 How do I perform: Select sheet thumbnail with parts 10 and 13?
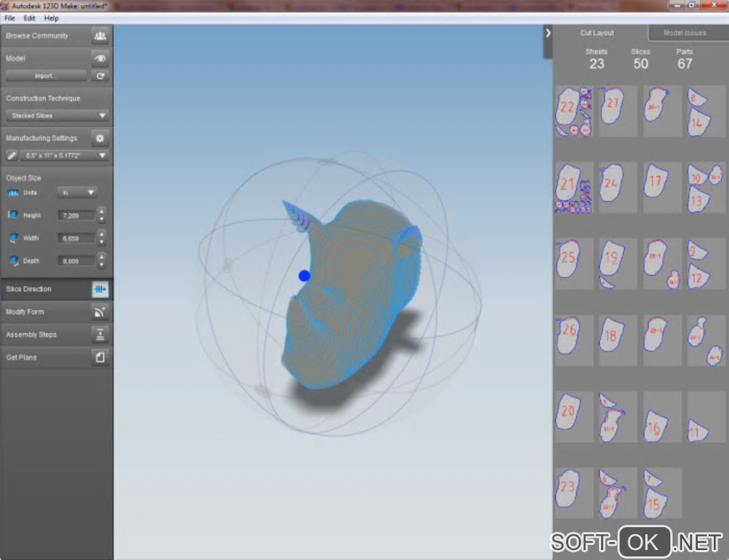pos(706,188)
